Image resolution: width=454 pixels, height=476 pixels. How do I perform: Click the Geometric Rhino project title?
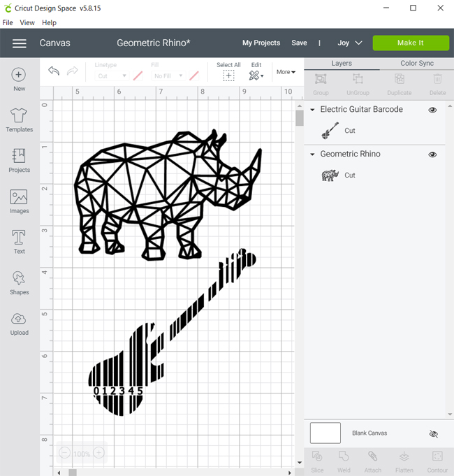pos(154,43)
